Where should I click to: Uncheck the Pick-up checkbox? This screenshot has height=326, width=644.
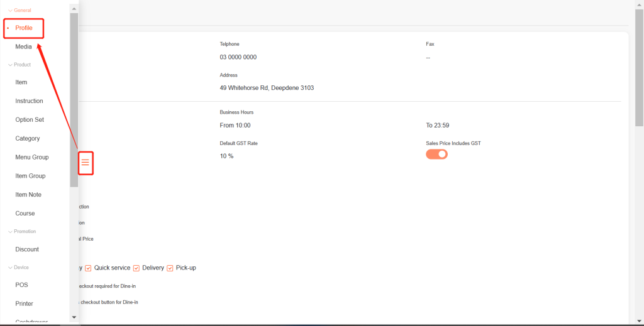click(170, 268)
